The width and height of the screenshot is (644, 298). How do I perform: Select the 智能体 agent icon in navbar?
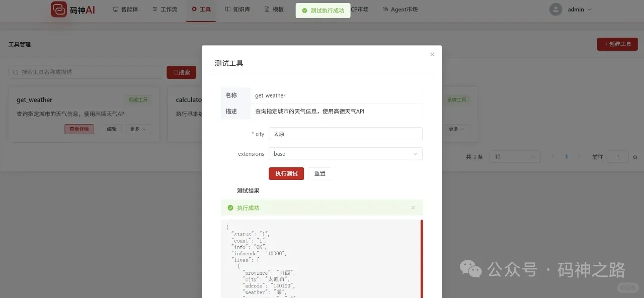[115, 9]
